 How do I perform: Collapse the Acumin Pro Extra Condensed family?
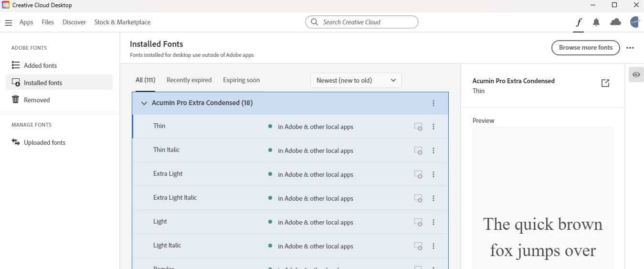click(144, 103)
